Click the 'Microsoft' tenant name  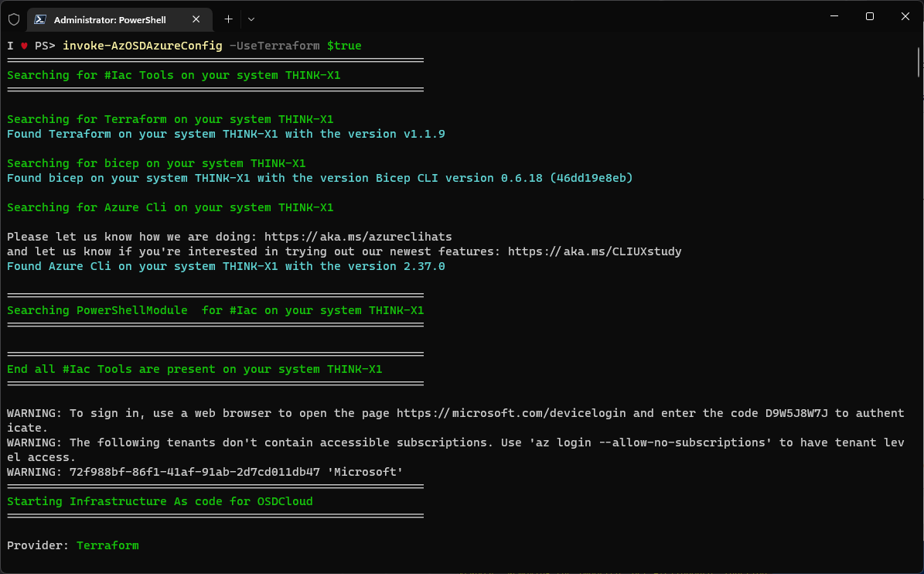tap(366, 472)
